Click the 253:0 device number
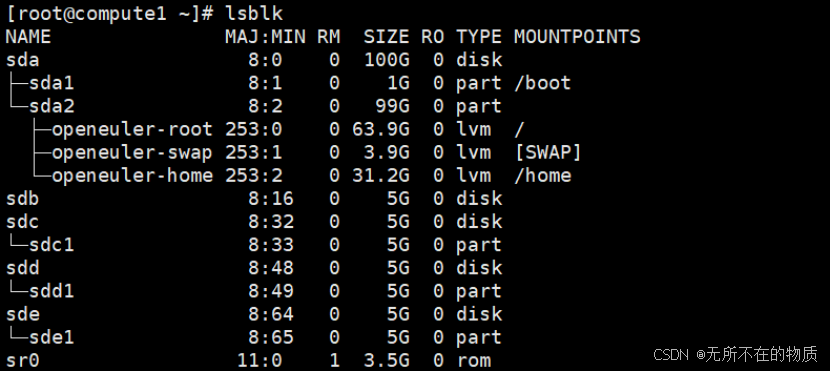This screenshot has width=830, height=371. click(x=254, y=129)
